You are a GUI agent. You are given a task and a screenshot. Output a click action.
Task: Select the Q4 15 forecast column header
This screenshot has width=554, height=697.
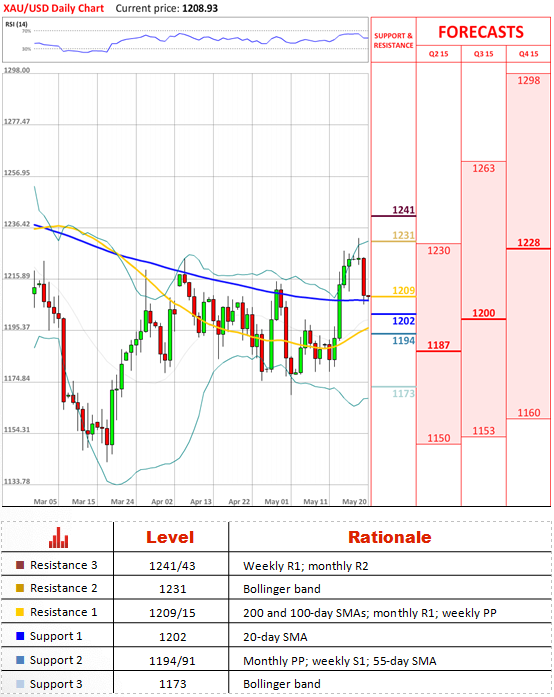point(528,54)
